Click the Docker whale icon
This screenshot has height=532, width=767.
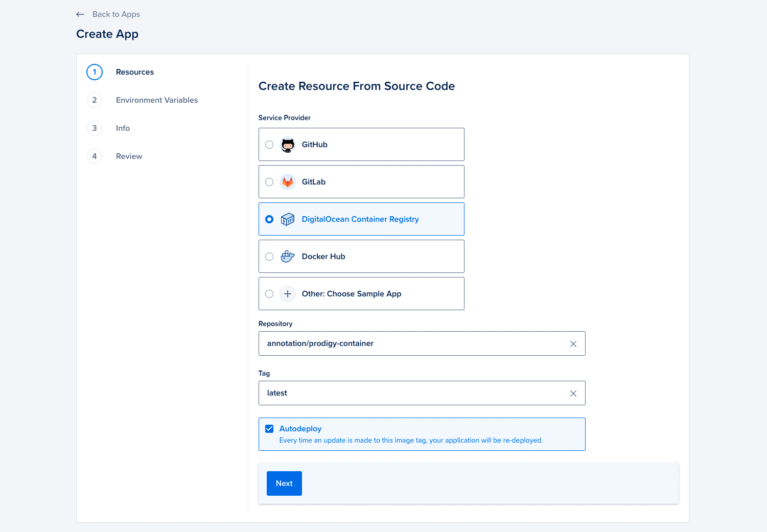click(288, 257)
